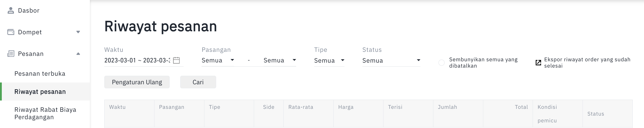Click the Pesanan list icon
644x128 pixels.
tap(11, 54)
